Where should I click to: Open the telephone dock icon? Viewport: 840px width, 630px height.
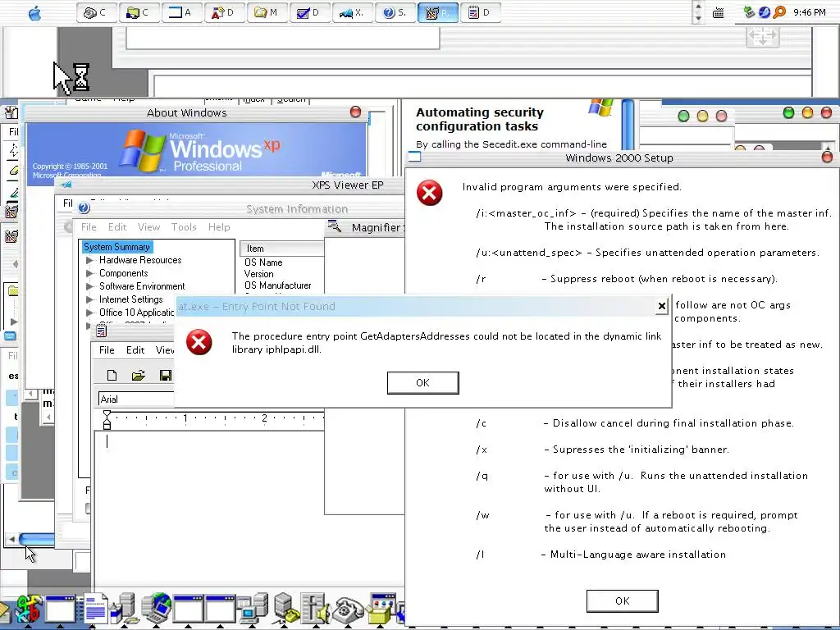point(348,610)
